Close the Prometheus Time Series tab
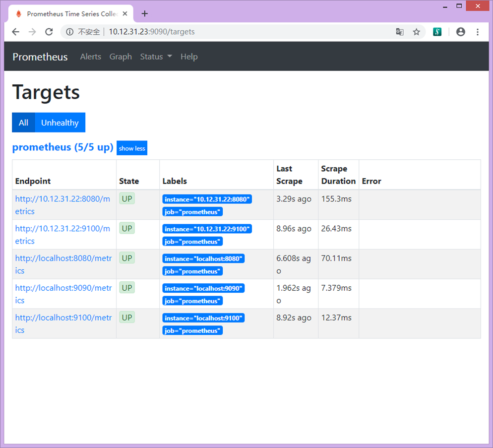493x448 pixels. 125,14
